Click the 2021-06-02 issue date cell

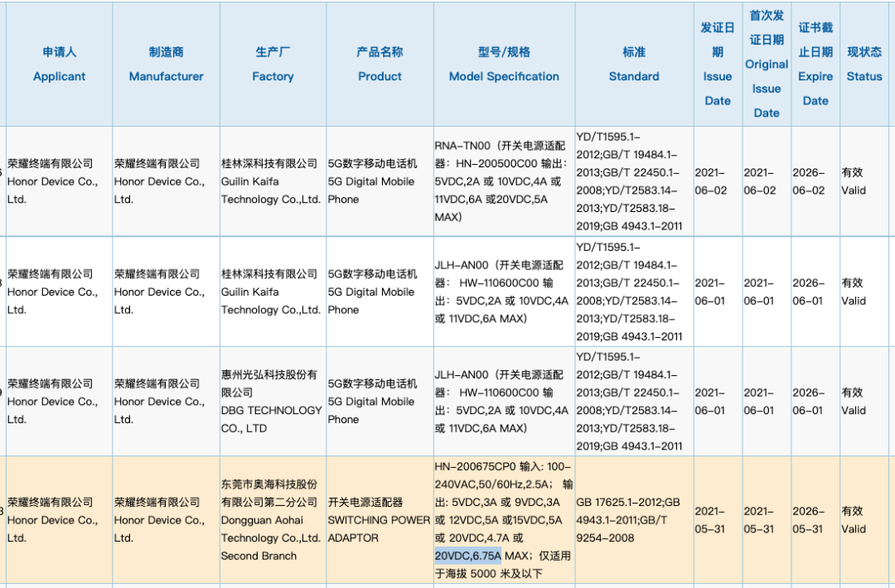[x=718, y=181]
